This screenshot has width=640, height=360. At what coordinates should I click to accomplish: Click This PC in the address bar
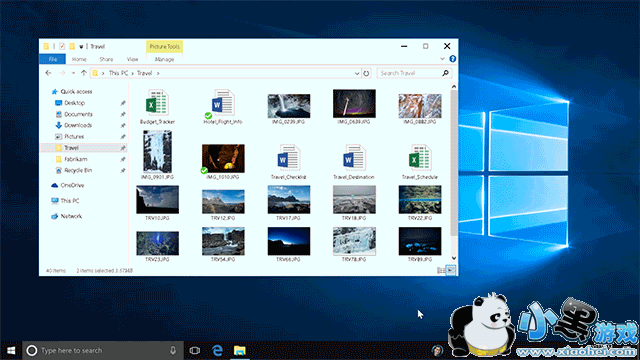click(118, 73)
